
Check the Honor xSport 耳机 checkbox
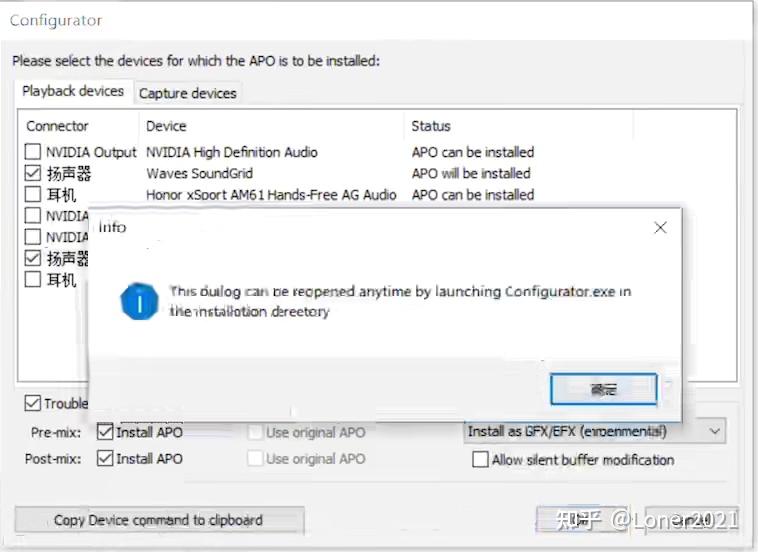pyautogui.click(x=34, y=194)
